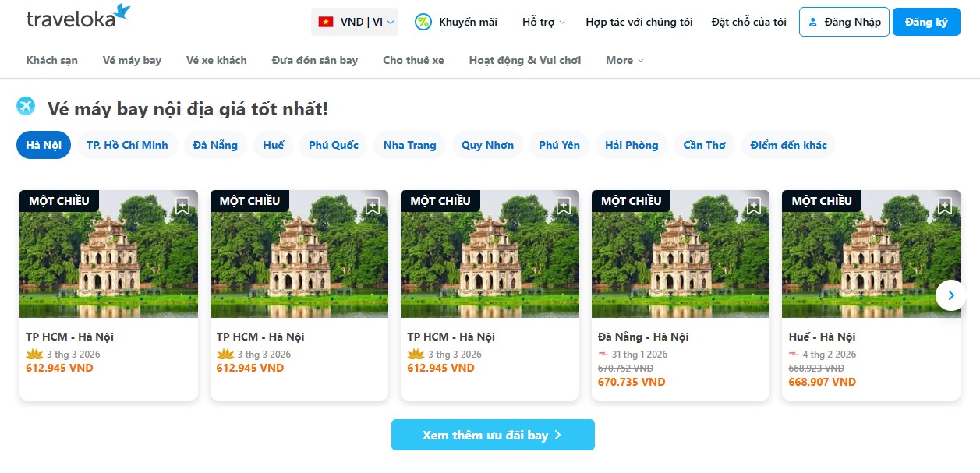The height and width of the screenshot is (473, 980).
Task: Click the Vietnam flag currency icon
Action: pos(326,22)
